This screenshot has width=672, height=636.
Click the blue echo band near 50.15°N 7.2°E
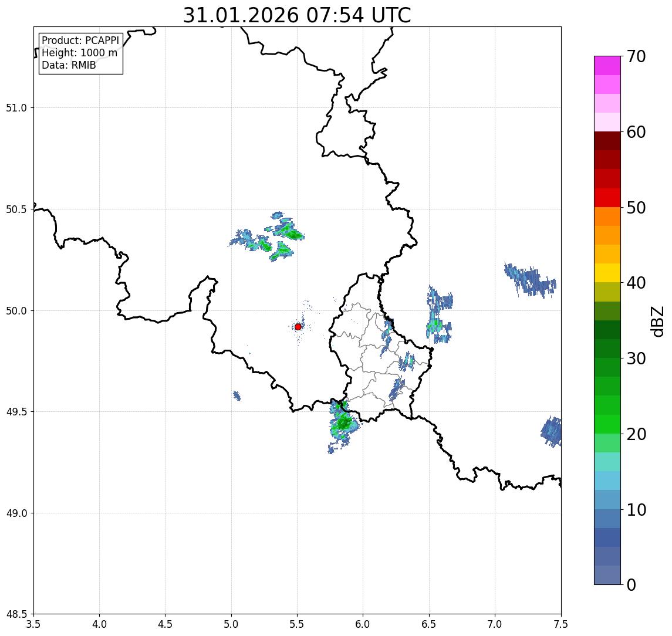point(530,280)
